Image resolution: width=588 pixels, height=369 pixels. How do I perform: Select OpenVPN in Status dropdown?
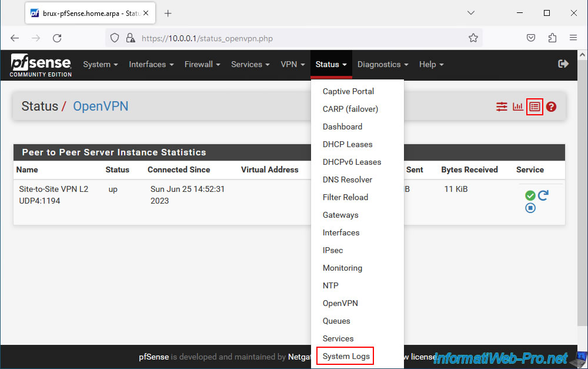[x=340, y=303]
